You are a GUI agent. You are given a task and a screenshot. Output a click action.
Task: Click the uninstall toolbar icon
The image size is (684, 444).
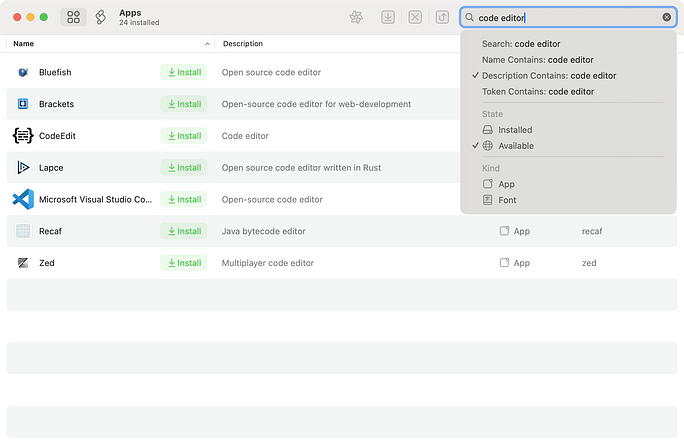(415, 17)
